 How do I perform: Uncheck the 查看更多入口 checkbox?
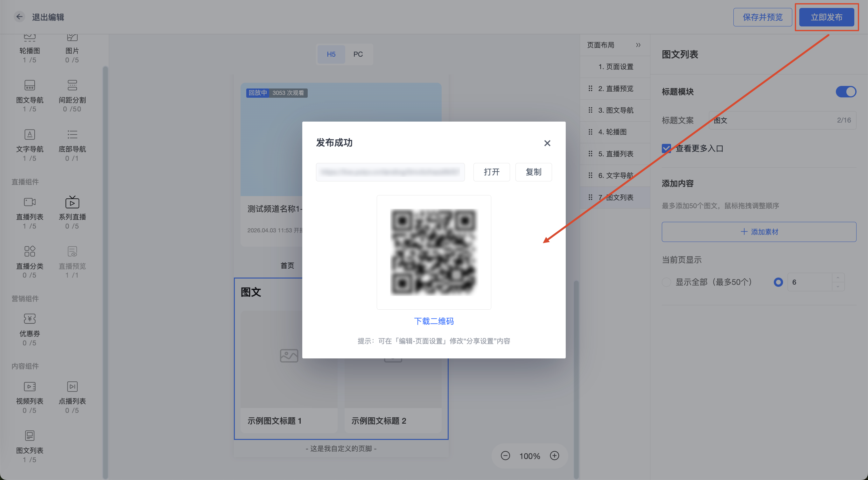coord(666,148)
